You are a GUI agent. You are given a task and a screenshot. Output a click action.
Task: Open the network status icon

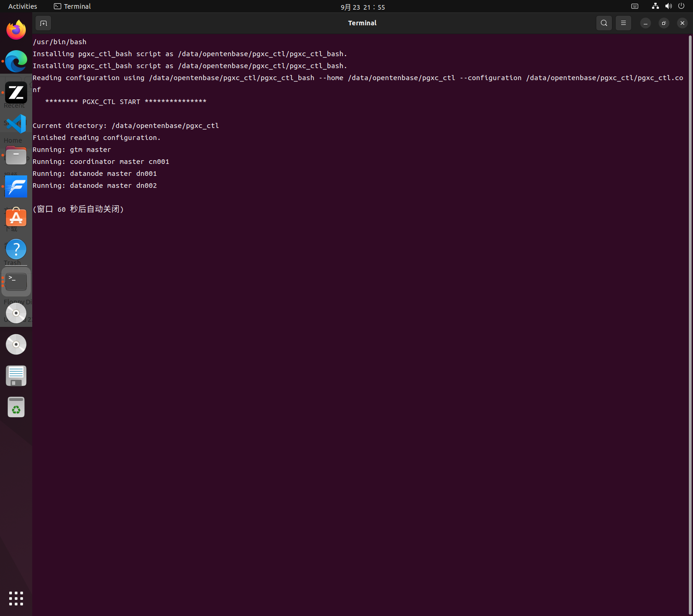(655, 6)
